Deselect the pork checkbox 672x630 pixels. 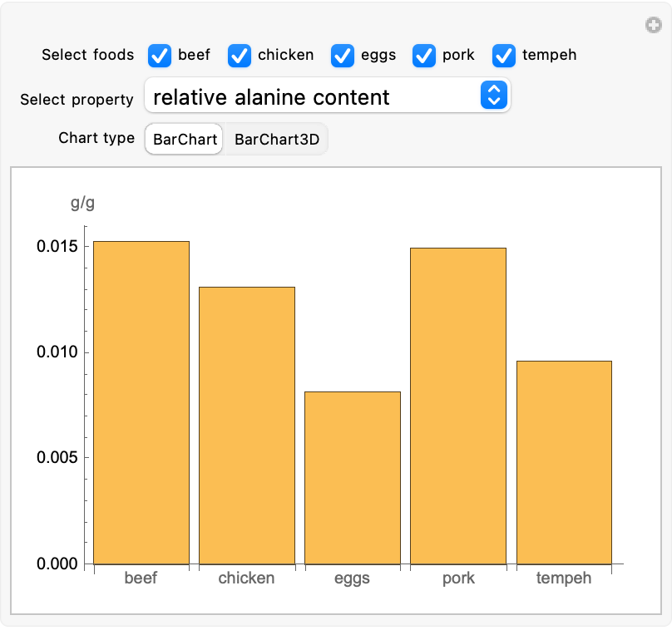coord(424,56)
